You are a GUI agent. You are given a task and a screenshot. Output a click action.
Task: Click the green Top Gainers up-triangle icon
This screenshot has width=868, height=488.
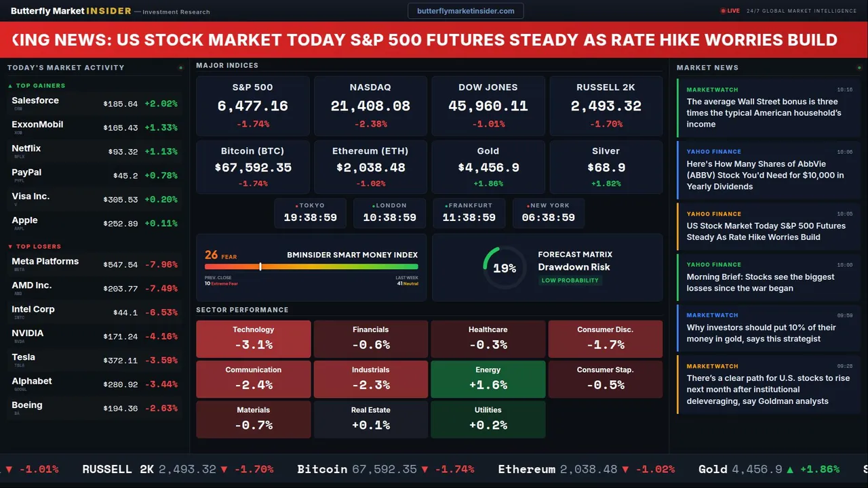(x=10, y=86)
